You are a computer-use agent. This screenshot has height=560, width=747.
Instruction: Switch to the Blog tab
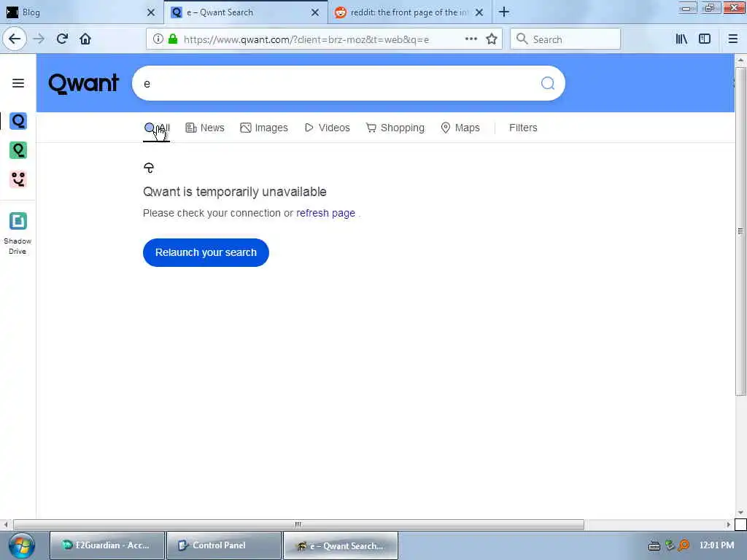point(82,12)
